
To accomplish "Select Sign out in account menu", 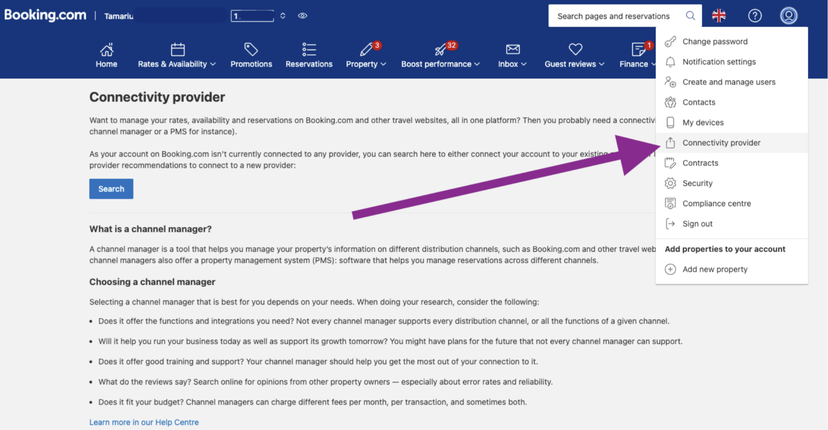I will pyautogui.click(x=697, y=224).
